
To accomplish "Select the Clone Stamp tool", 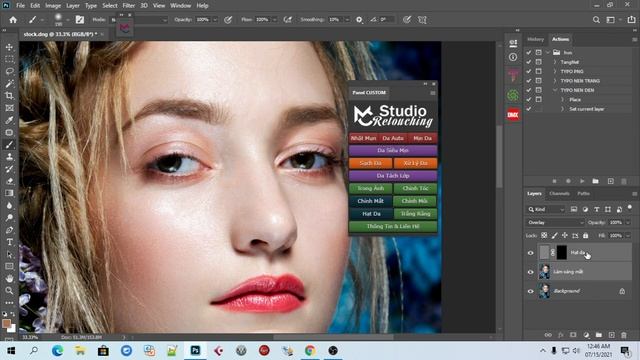I will pos(9,157).
